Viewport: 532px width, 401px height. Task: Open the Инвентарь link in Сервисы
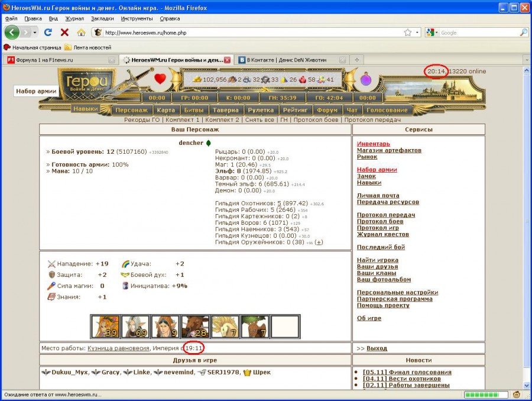[x=374, y=144]
